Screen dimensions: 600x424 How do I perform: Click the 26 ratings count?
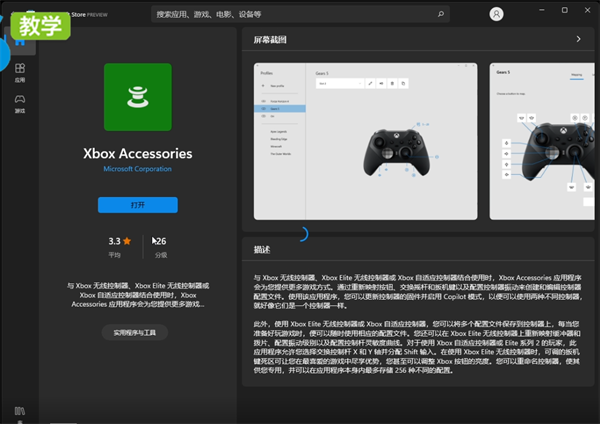[159, 241]
